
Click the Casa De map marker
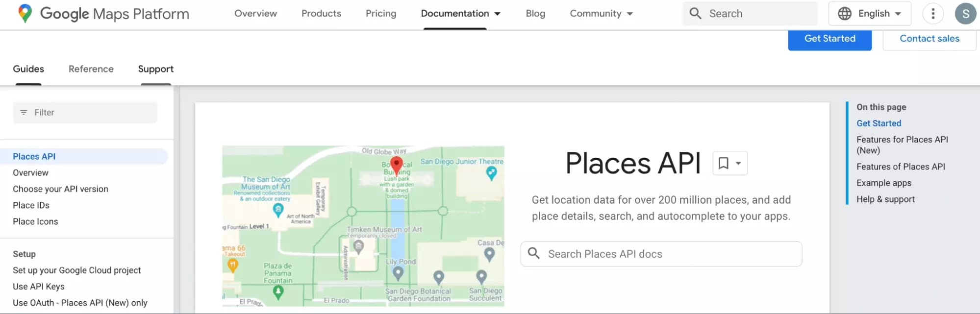[x=489, y=254]
